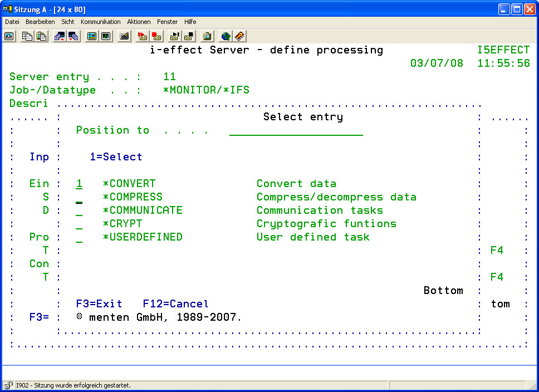Click the Position to input field
This screenshot has height=392, width=539.
[296, 130]
